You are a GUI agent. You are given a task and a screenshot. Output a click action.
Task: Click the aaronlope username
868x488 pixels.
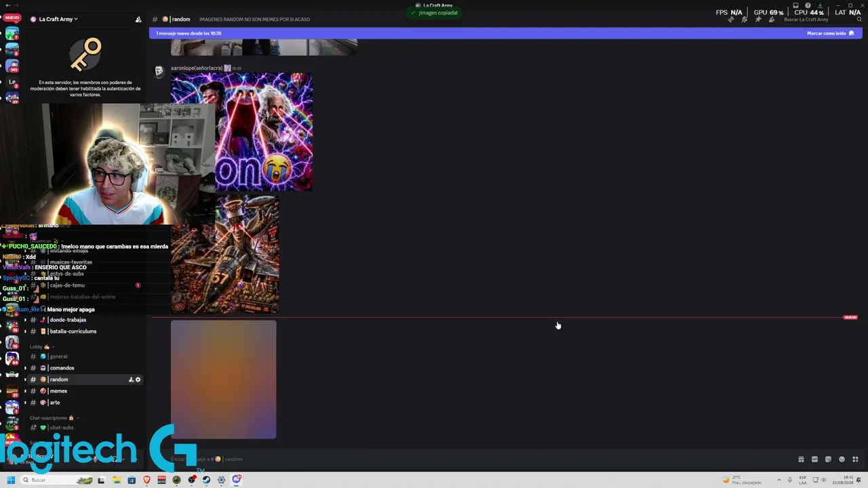pyautogui.click(x=197, y=68)
